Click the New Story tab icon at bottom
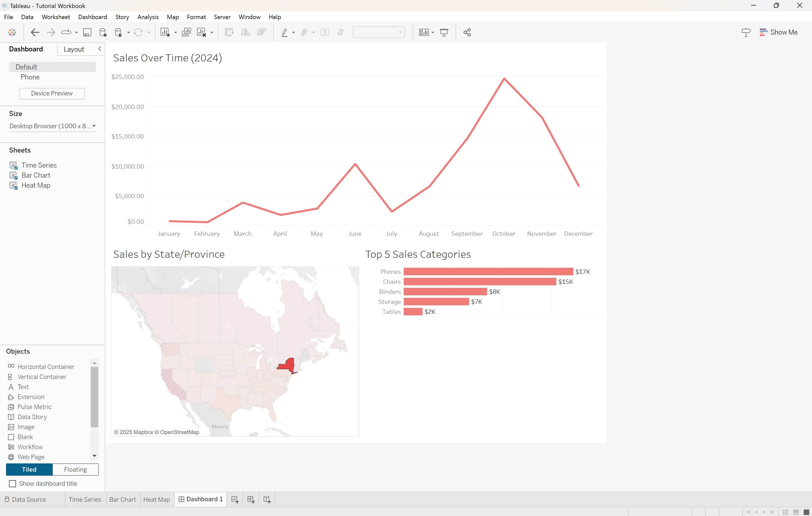812x516 pixels. tap(267, 499)
